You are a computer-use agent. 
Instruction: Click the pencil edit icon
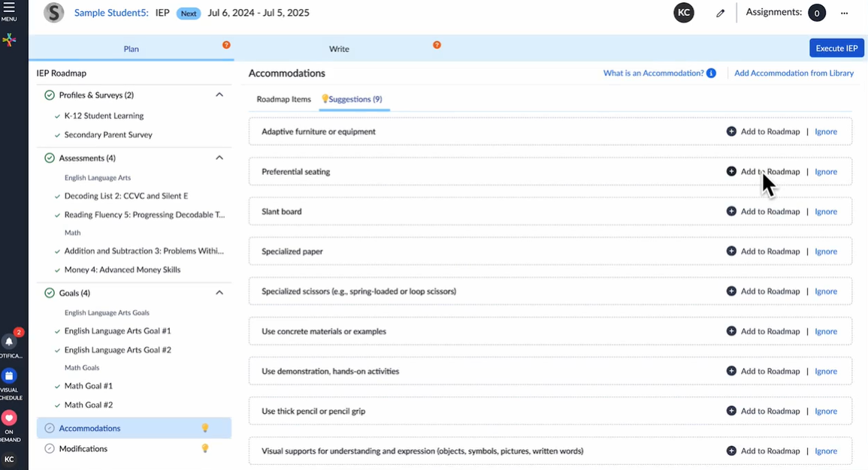coord(720,14)
